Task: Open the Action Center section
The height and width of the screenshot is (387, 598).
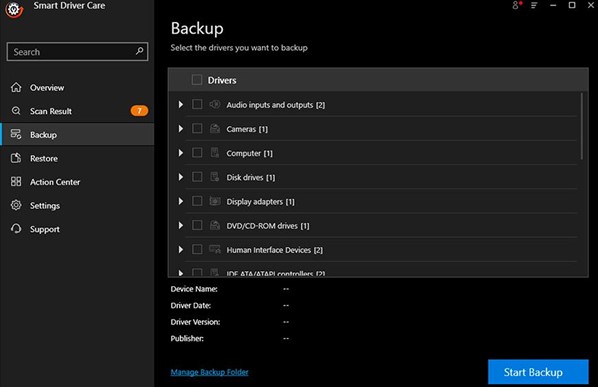Action: coord(77,181)
